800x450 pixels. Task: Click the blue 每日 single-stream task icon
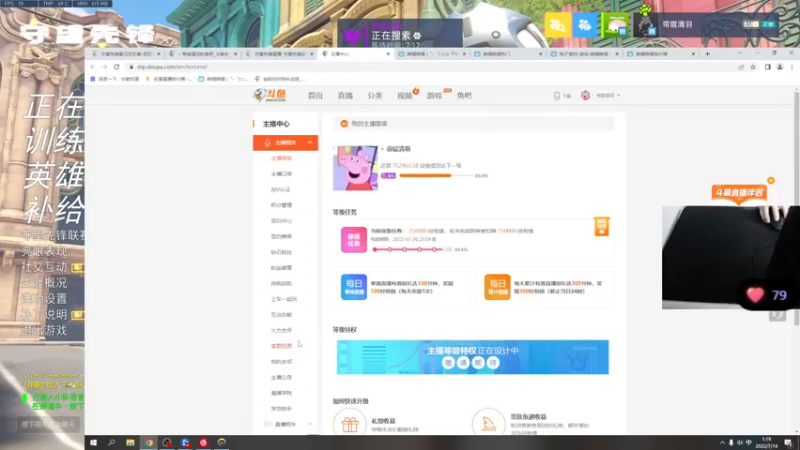click(354, 287)
